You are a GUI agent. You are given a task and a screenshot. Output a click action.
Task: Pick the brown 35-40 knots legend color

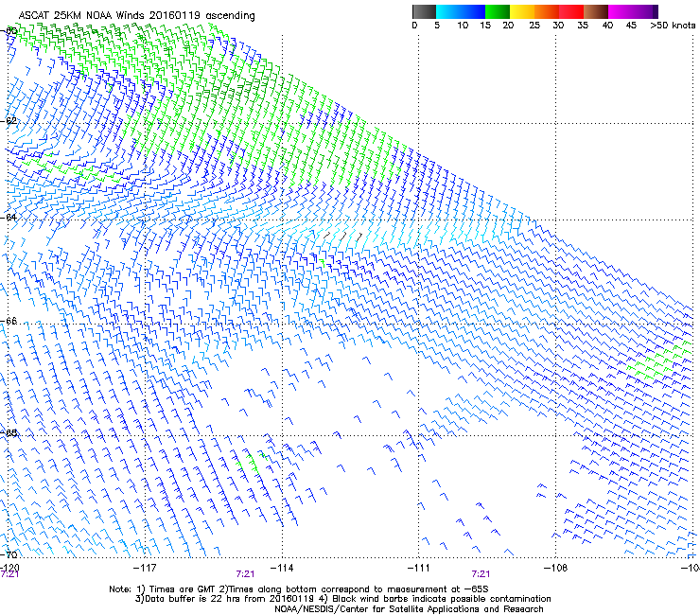[596, 11]
